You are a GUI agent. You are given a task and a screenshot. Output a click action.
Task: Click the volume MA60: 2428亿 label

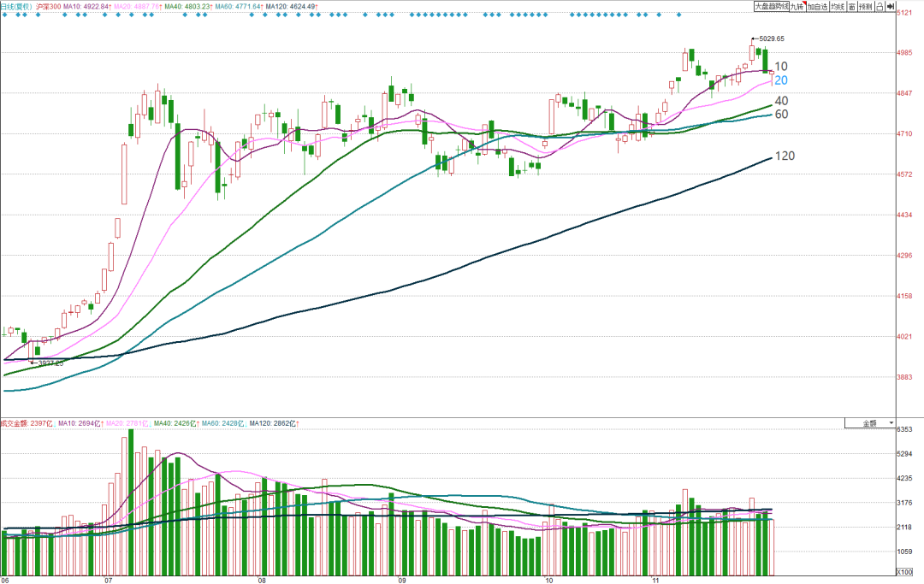coord(224,423)
